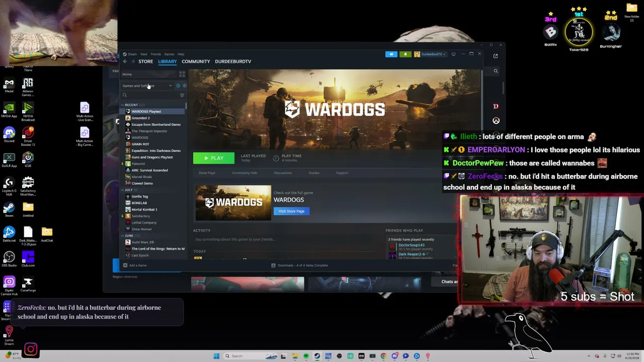Select The Therapist Impostor game
The width and height of the screenshot is (644, 362).
[x=153, y=131]
